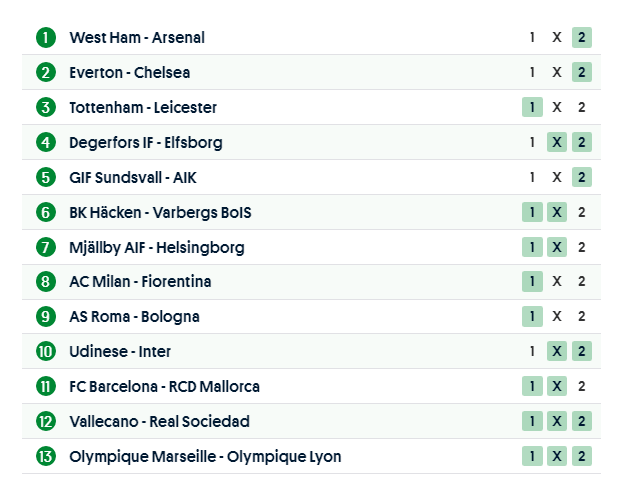The height and width of the screenshot is (480, 620).
Task: Click the number 12 badge beside Vallecano - Real Sociedad
Action: tap(46, 422)
